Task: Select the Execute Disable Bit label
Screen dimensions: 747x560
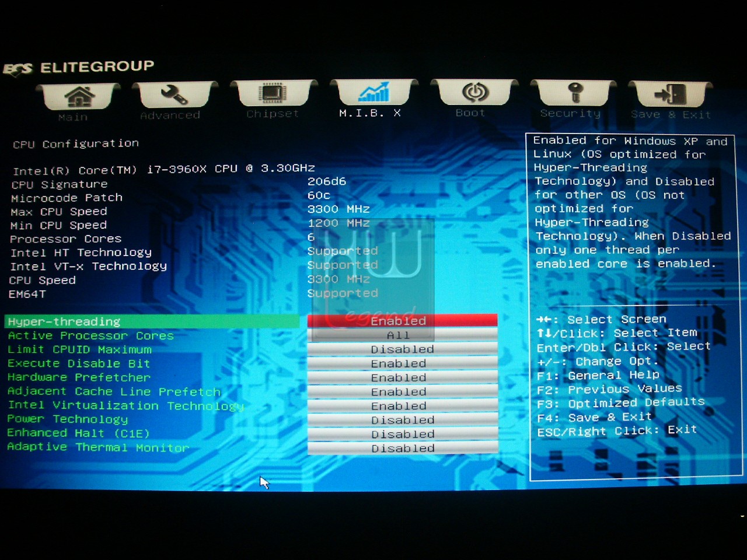Action: (x=79, y=363)
